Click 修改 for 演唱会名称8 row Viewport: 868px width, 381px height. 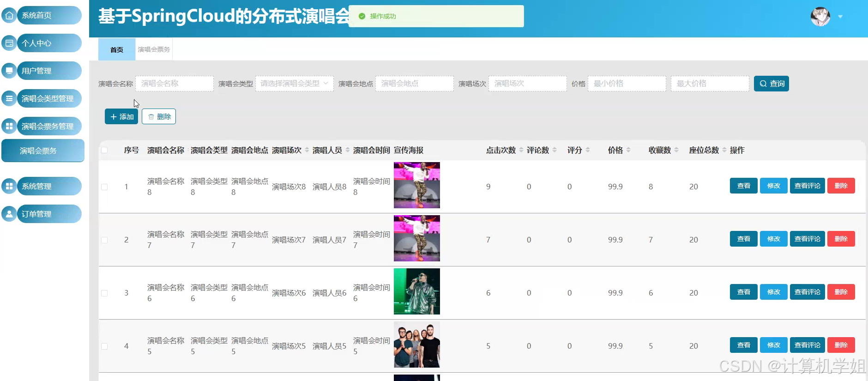(x=774, y=186)
